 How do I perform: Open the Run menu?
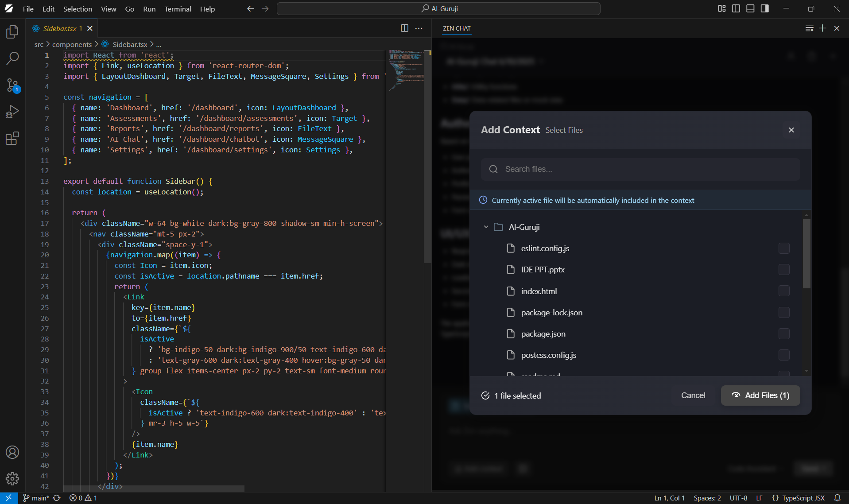pos(149,9)
